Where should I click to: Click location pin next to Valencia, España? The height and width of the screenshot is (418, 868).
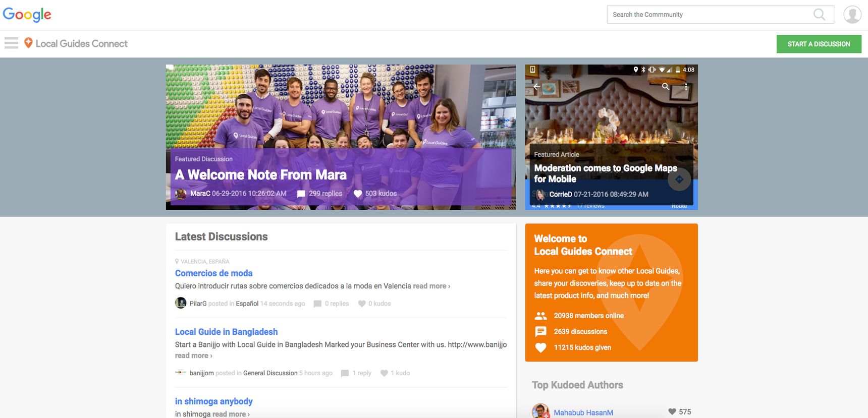pos(177,261)
